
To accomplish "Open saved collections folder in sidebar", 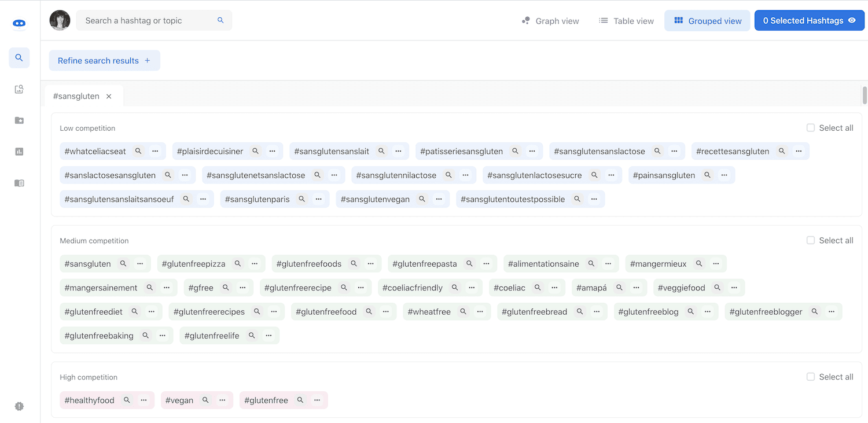I will [x=19, y=120].
